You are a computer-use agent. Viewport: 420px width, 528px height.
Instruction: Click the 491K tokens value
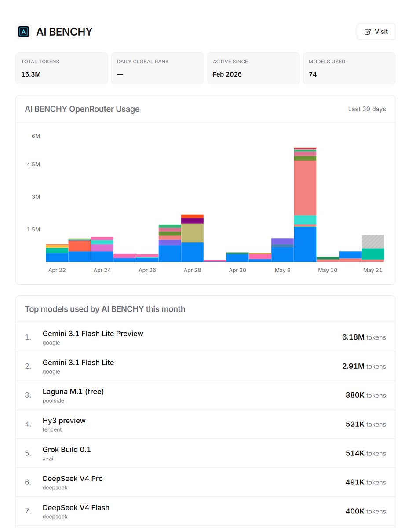coord(366,483)
